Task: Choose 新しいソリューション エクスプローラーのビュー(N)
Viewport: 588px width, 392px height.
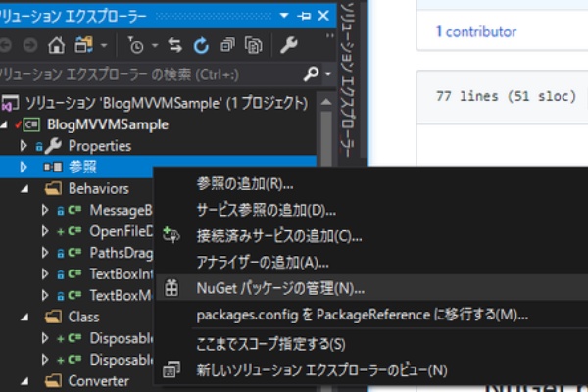Action: pyautogui.click(x=322, y=370)
